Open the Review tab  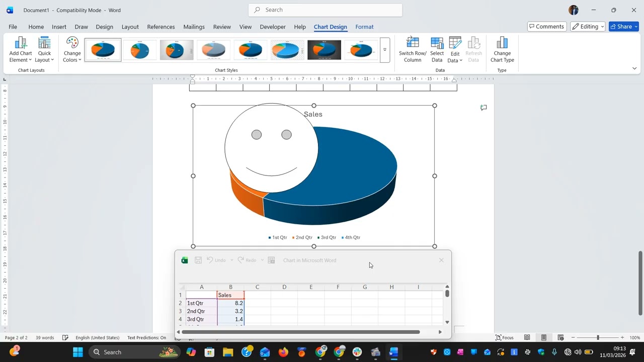coord(222,27)
